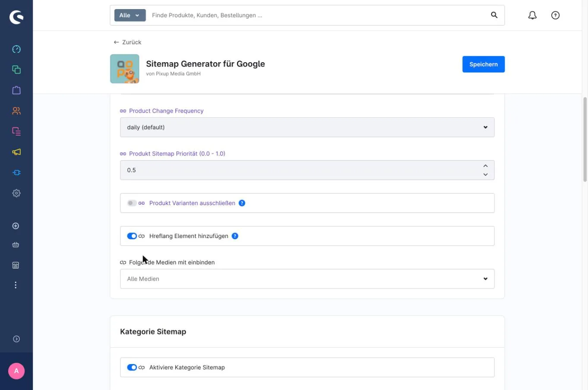
Task: Open the Orders shopping bag icon
Action: tap(16, 90)
